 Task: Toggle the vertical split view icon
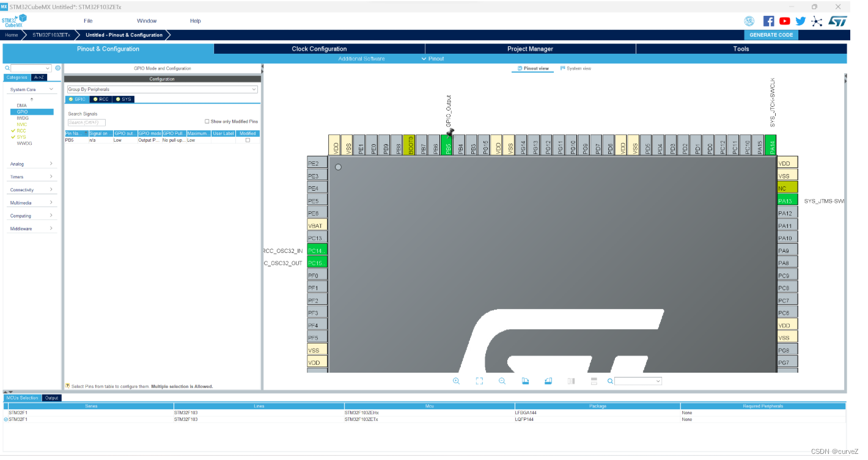pos(571,381)
